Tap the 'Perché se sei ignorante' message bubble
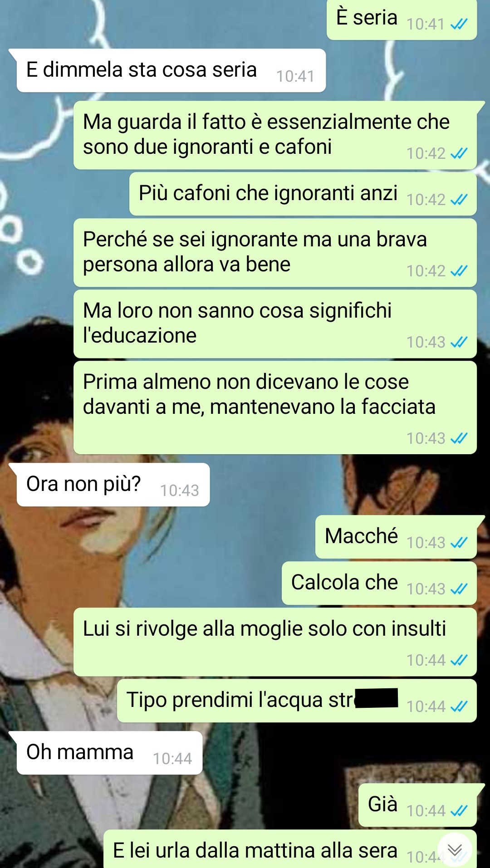Screen dimensions: 490x868 tap(275, 253)
